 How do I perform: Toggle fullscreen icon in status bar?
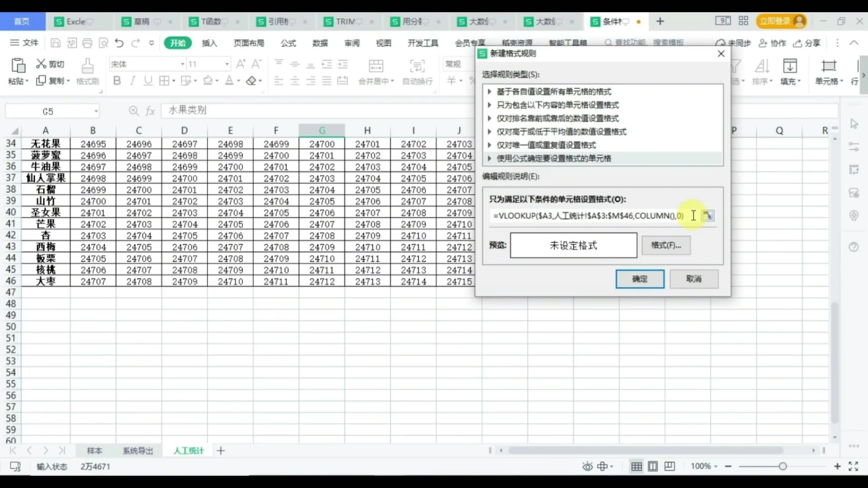pyautogui.click(x=853, y=466)
